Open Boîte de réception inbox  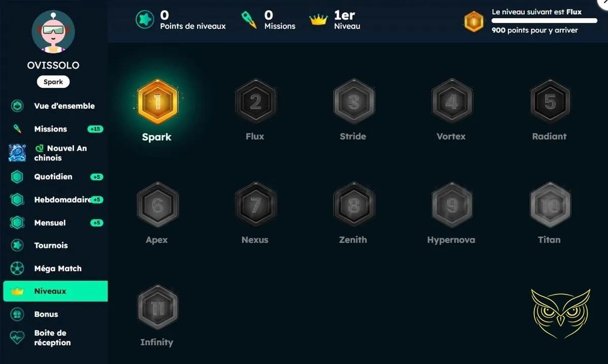[x=55, y=338]
